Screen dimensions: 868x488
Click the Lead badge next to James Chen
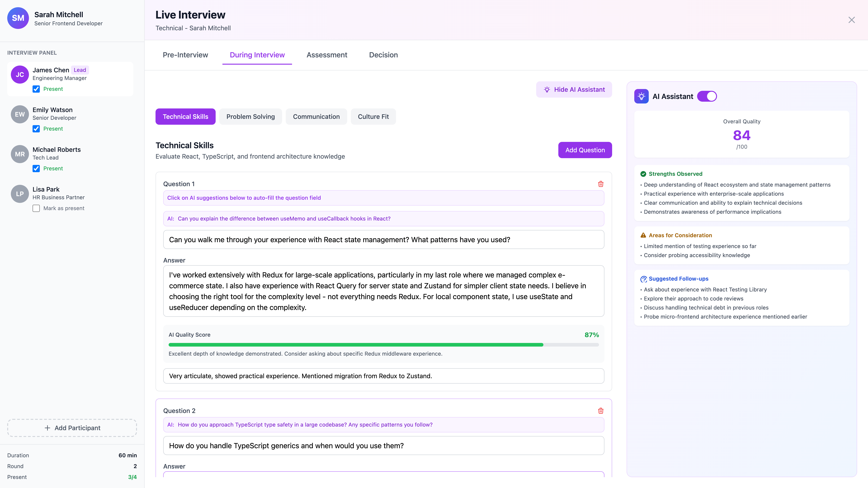[80, 70]
